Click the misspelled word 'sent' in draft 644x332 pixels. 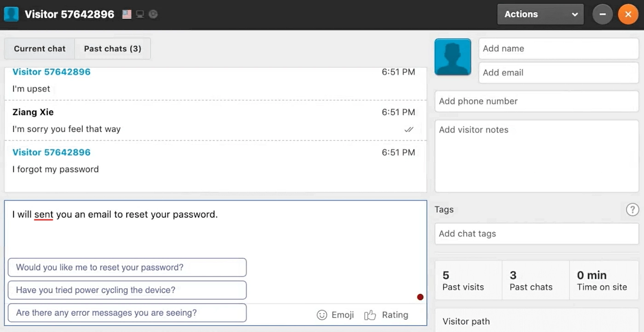[44, 215]
